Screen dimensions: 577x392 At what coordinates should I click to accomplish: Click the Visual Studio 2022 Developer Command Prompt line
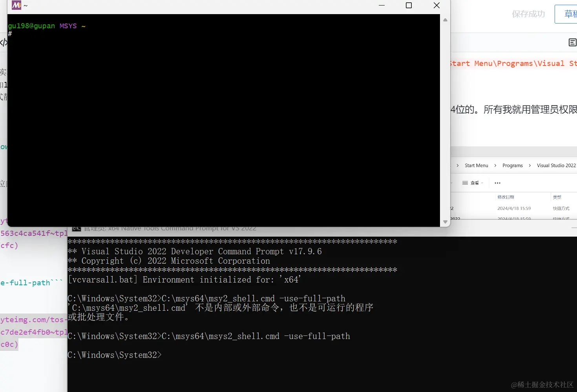[x=195, y=252]
